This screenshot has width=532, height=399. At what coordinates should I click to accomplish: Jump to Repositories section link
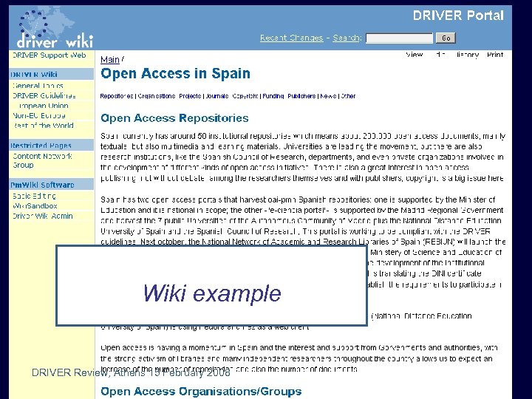click(117, 96)
